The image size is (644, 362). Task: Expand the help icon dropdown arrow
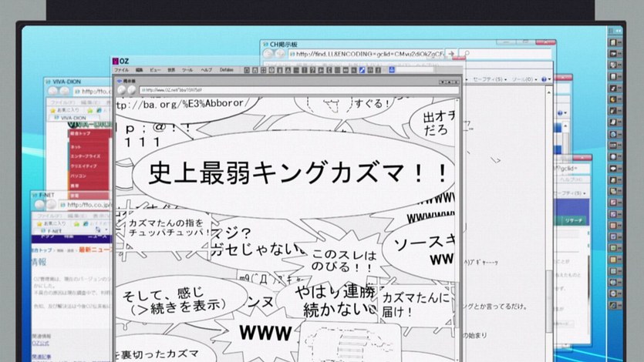coord(549,79)
